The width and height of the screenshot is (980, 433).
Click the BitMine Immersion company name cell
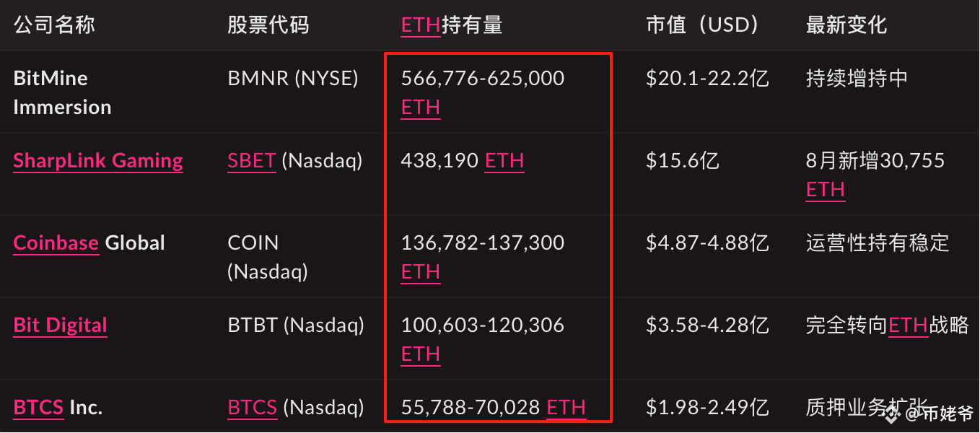[63, 92]
